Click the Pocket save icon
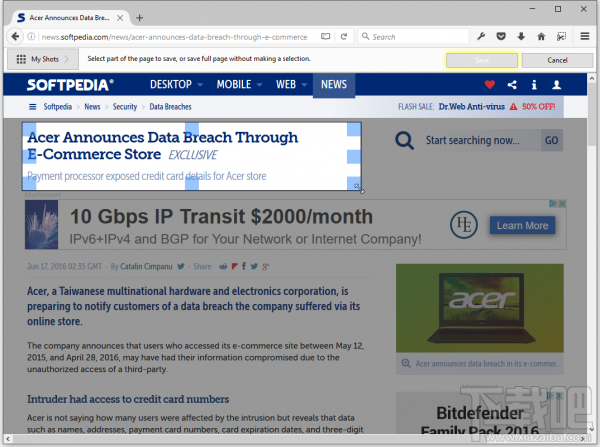 [501, 36]
